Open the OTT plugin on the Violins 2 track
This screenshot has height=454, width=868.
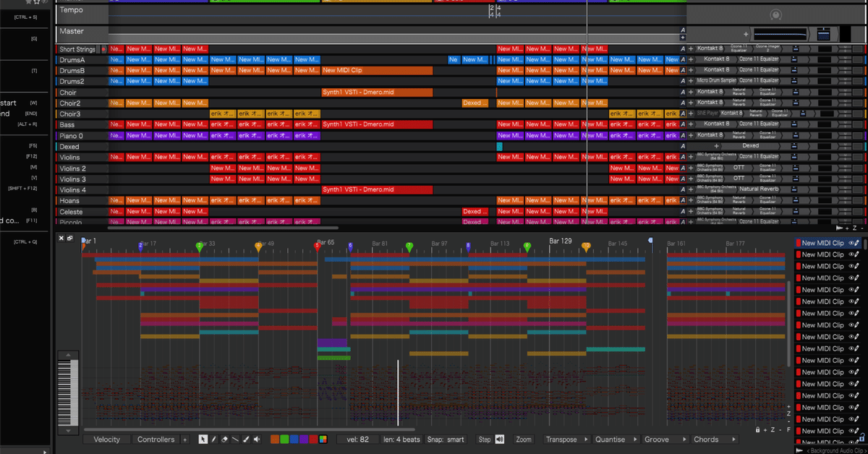(741, 168)
